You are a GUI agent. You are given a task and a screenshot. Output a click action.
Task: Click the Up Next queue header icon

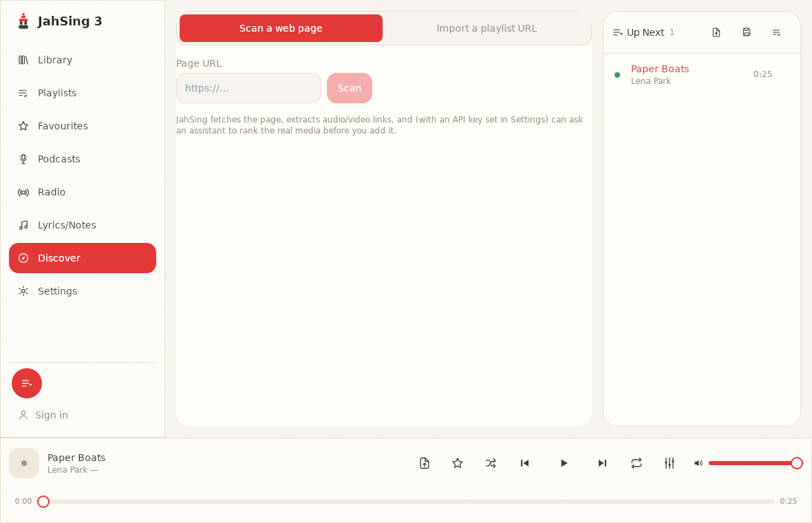click(x=617, y=32)
